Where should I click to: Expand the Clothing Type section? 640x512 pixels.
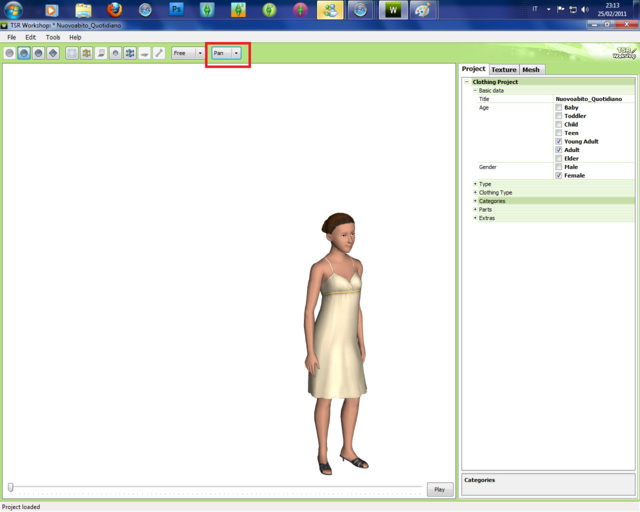[x=475, y=192]
